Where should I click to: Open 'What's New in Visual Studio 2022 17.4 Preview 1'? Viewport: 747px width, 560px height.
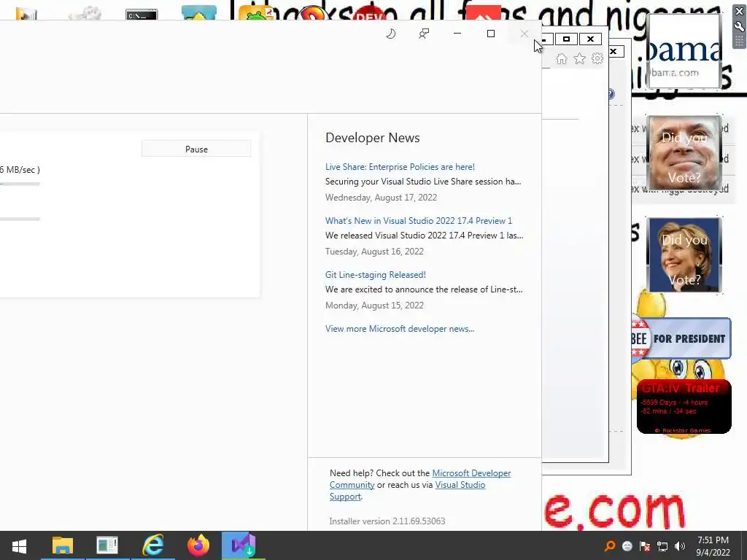[x=418, y=220]
